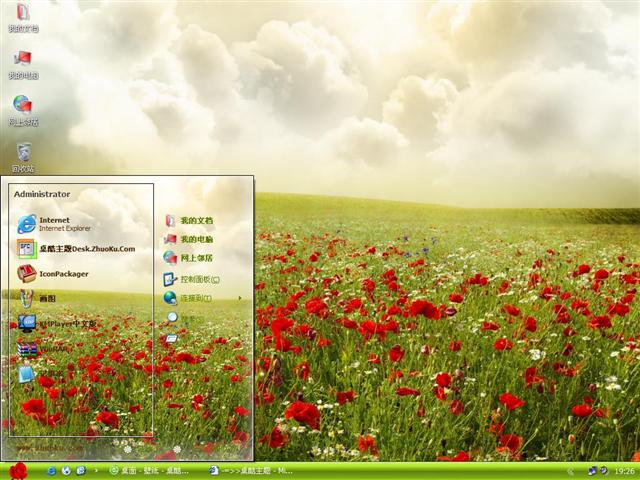Screen dimensions: 640x480
Task: Click the second system tray icon
Action: coord(604,471)
